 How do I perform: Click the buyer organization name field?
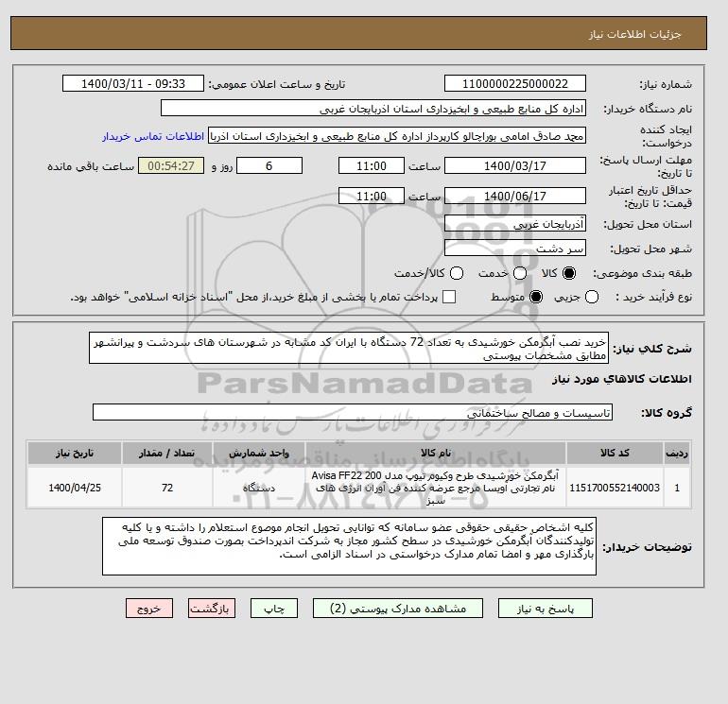point(373,108)
